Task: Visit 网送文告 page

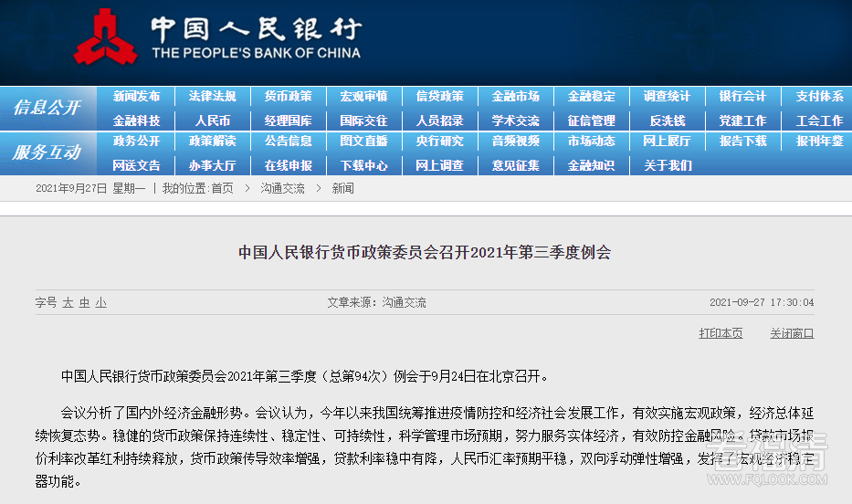Action: tap(136, 165)
